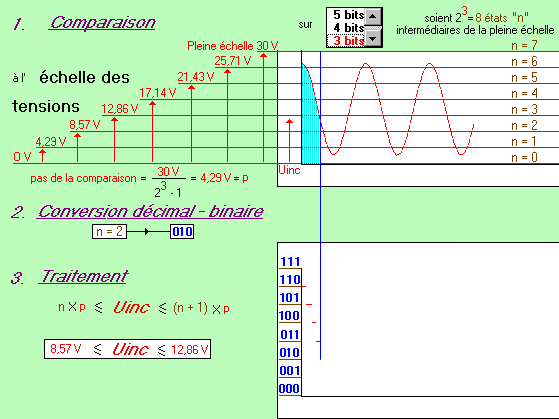This screenshot has height=419, width=559.
Task: Select the 4 bits list entry
Action: pyautogui.click(x=348, y=27)
